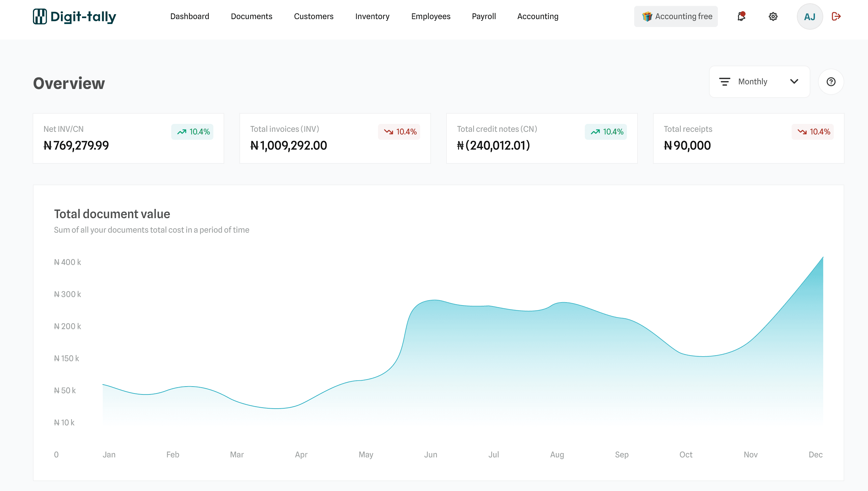Click the Overview page heading

69,83
